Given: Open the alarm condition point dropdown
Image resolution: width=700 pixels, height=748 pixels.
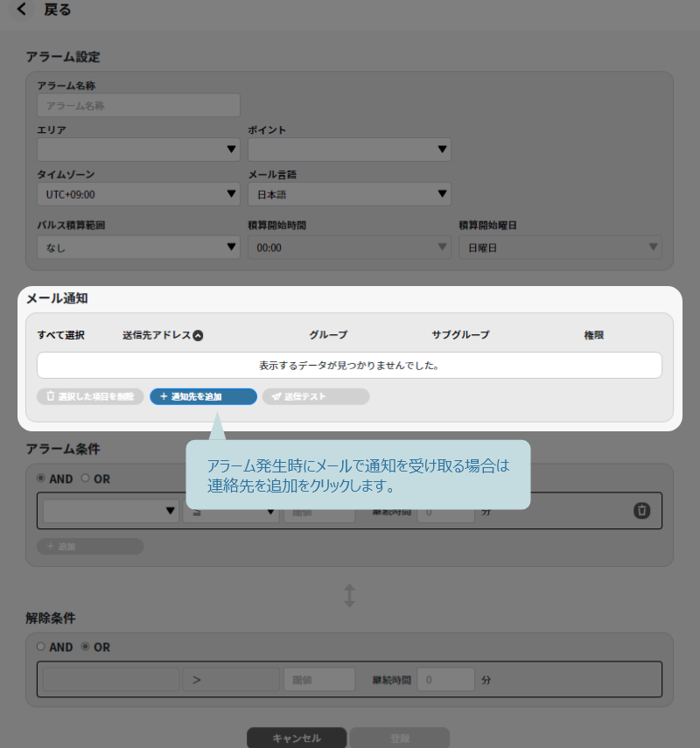Looking at the screenshot, I should (111, 511).
